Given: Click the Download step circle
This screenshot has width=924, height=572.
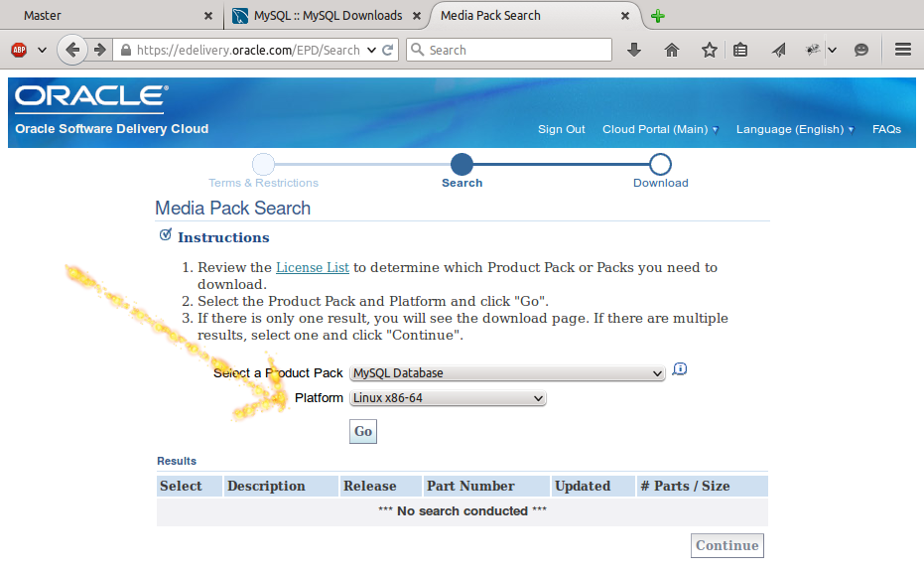Looking at the screenshot, I should [x=660, y=164].
